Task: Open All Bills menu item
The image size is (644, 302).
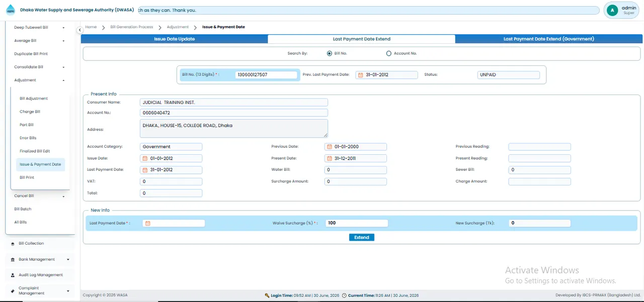Action: pos(21,222)
